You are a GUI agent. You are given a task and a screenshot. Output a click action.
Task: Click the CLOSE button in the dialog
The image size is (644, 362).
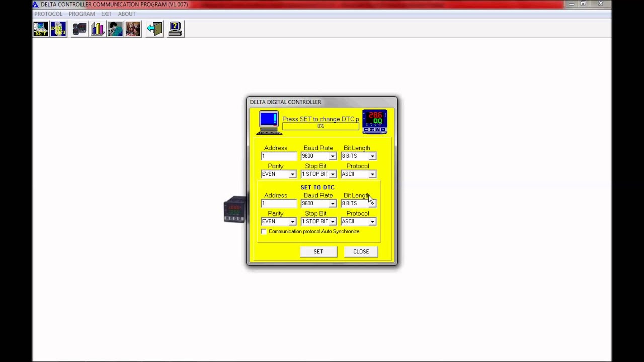click(361, 252)
